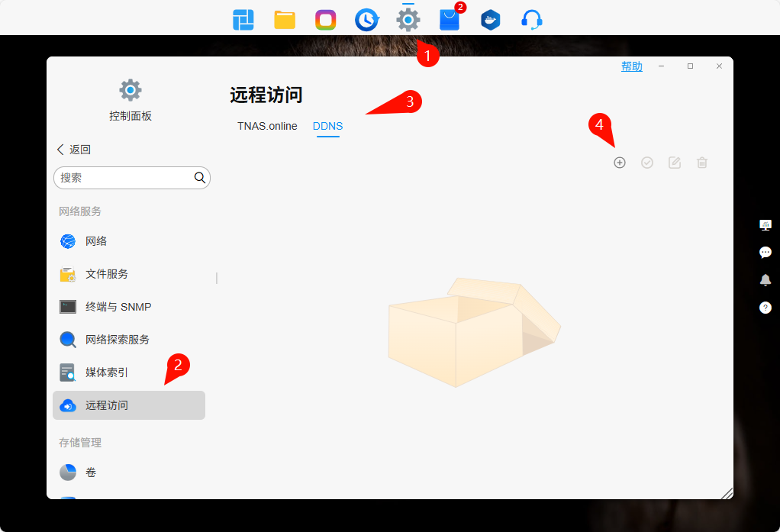
Task: Select 远程访问 in the sidebar
Action: point(129,405)
